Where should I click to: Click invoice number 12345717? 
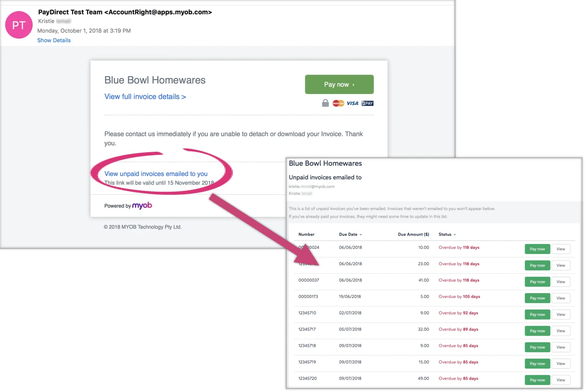[307, 329]
